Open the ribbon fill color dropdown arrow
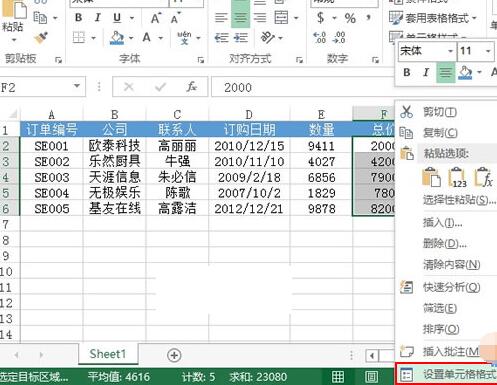 [131, 38]
